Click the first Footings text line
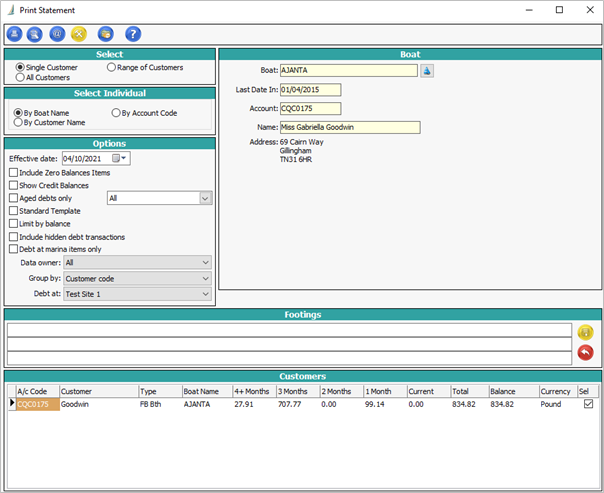Image resolution: width=604 pixels, height=493 pixels. (288, 330)
